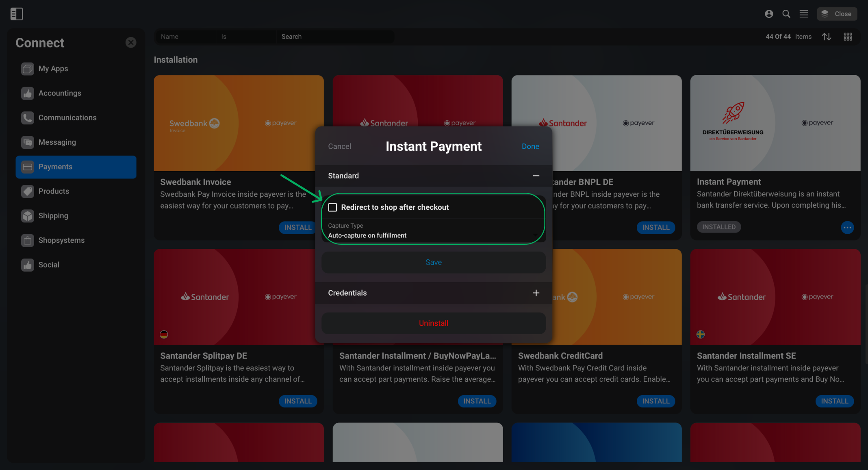Open the Name filter field dropdown
868x470 pixels.
tap(185, 37)
